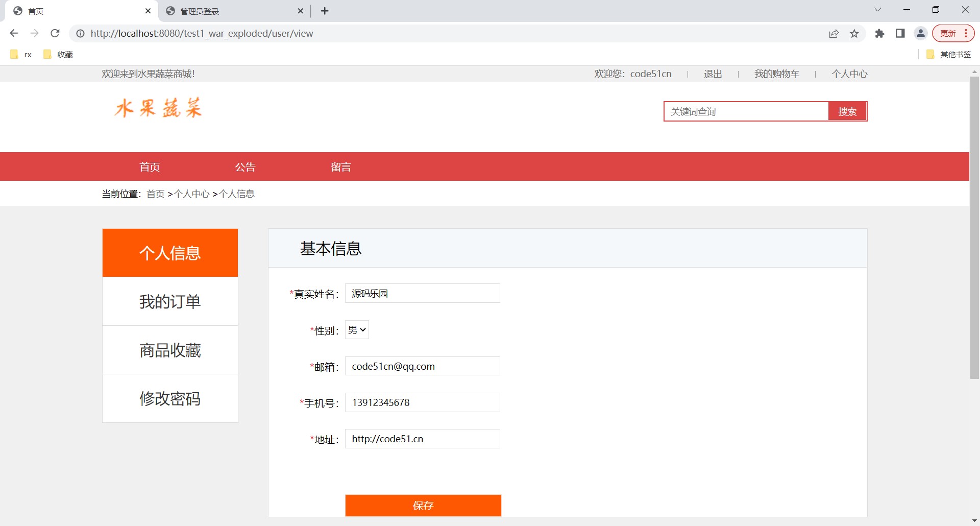Viewport: 980px width, 526px height.
Task: Click the 搜索 search button
Action: (847, 111)
